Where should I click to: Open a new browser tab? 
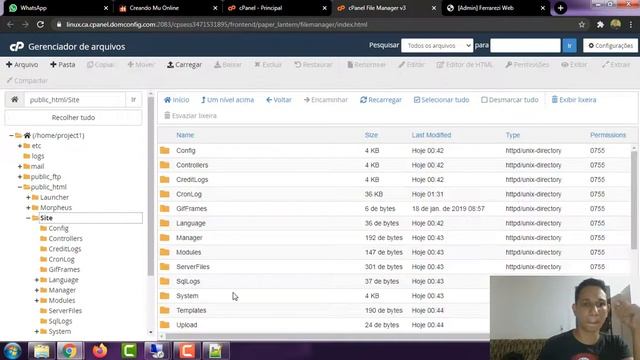click(560, 8)
